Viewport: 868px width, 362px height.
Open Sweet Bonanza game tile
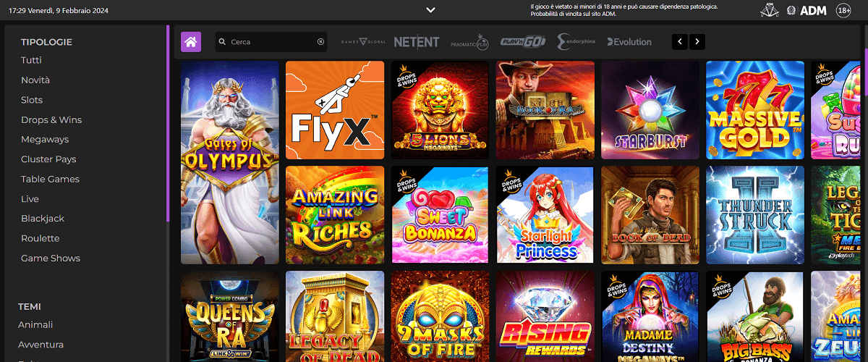[440, 215]
